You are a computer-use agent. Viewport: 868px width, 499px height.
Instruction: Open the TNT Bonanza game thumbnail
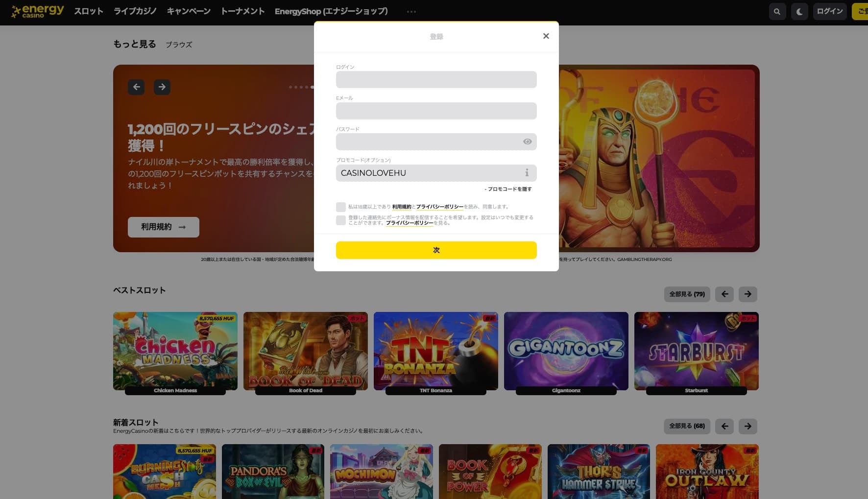click(436, 351)
